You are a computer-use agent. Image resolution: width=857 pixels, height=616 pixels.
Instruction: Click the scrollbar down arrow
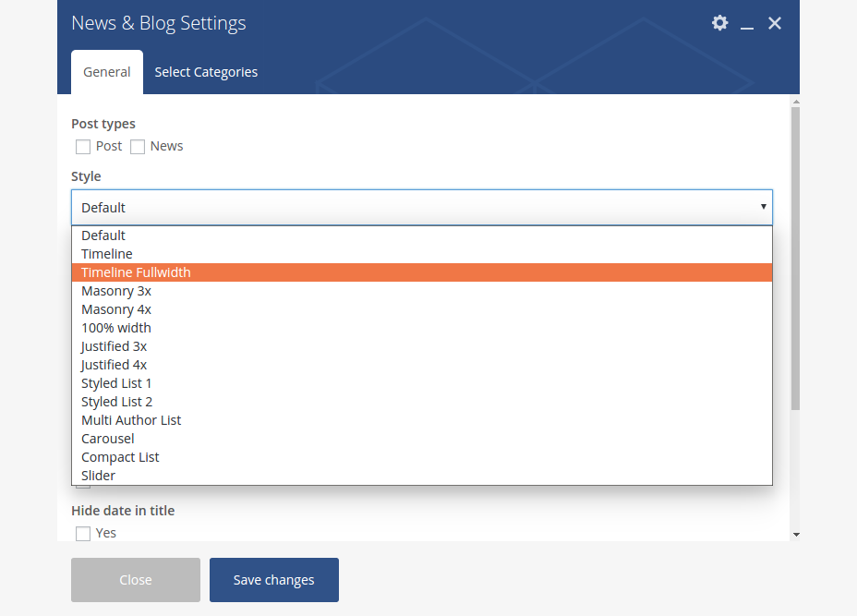pos(795,534)
